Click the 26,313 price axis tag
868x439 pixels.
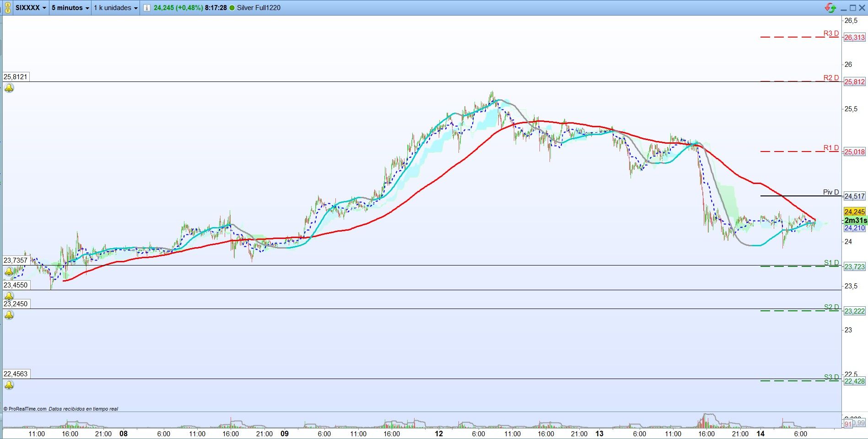854,38
